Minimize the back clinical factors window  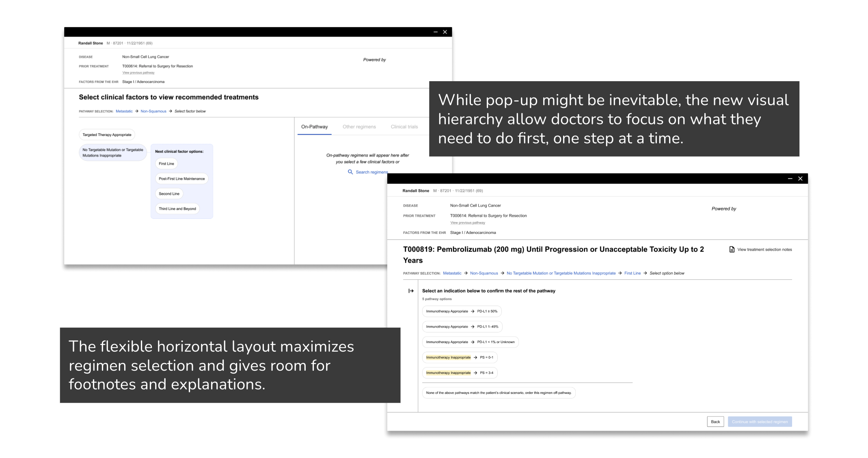[x=435, y=32]
